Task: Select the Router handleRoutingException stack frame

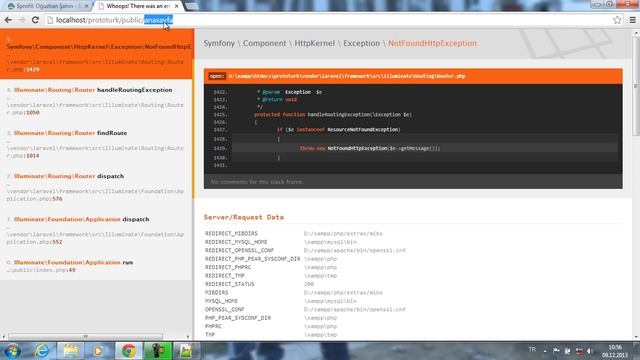Action: click(x=97, y=101)
